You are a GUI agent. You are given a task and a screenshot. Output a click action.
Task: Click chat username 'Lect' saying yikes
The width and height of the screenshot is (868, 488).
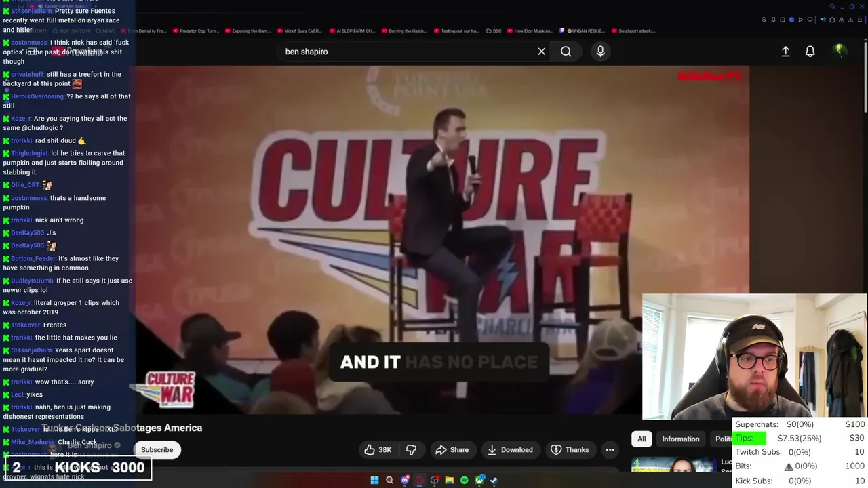18,394
